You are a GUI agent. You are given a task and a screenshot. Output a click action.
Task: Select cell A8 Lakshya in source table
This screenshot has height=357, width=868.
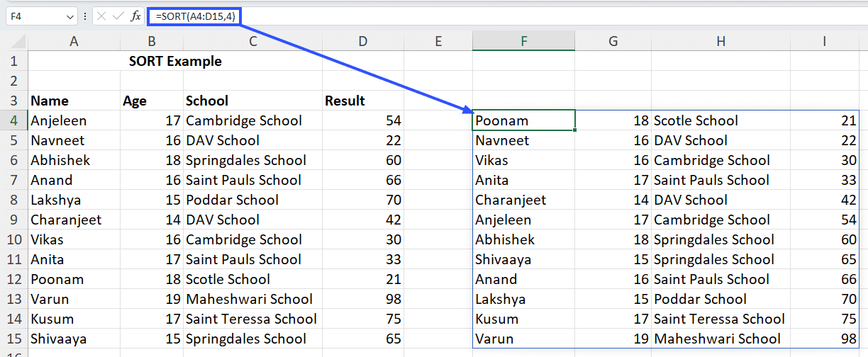74,200
